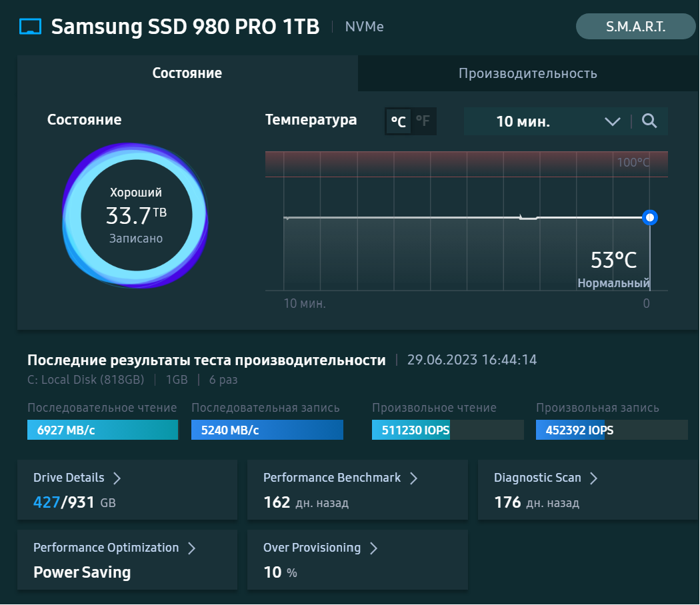Click the Over Provisioning chevron arrow
This screenshot has height=605, width=700.
click(373, 548)
